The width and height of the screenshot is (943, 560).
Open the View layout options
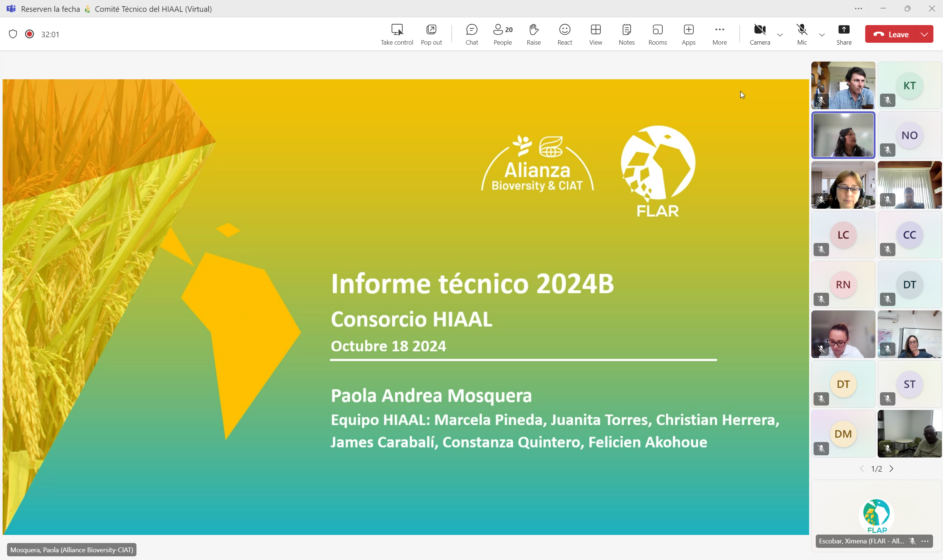tap(595, 34)
